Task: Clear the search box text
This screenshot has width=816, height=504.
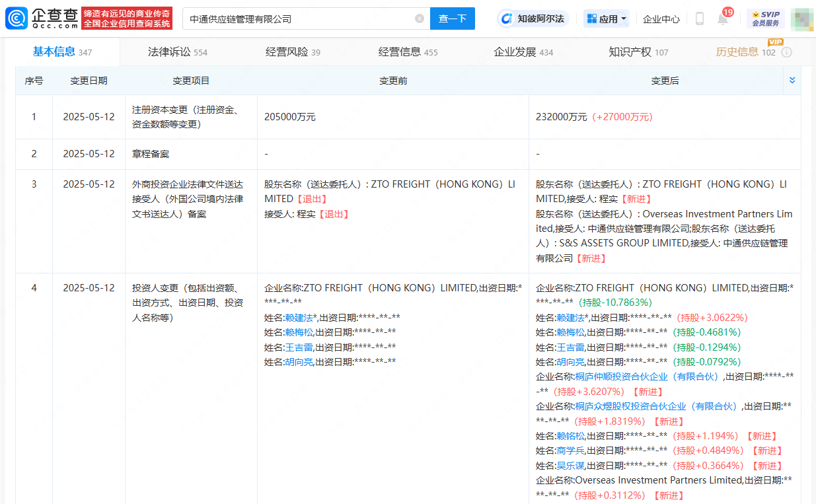Action: (420, 18)
